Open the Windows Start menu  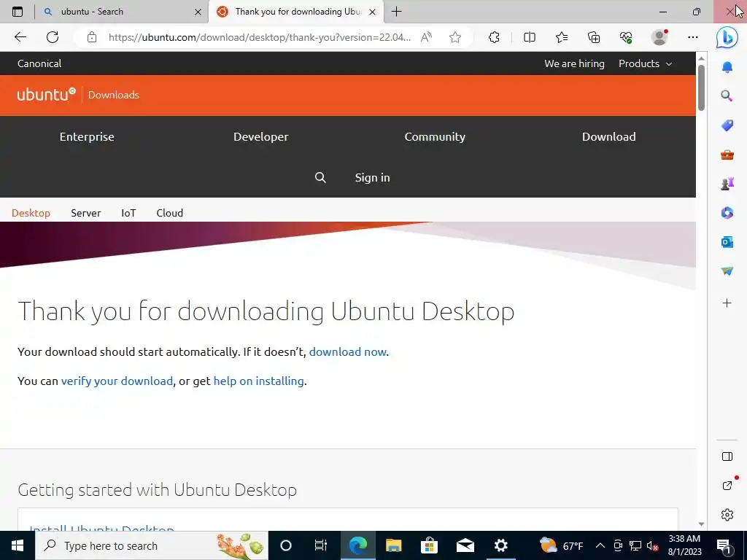click(18, 545)
